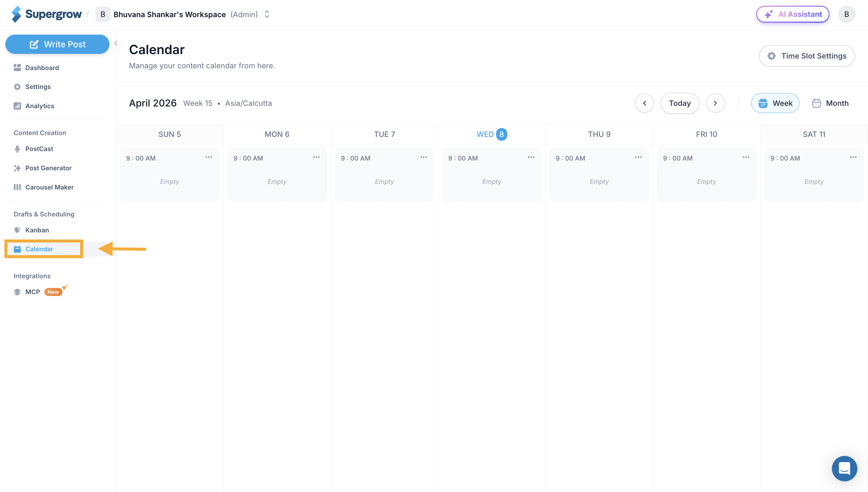
Task: Open the workspace switcher chevrons
Action: pos(267,14)
